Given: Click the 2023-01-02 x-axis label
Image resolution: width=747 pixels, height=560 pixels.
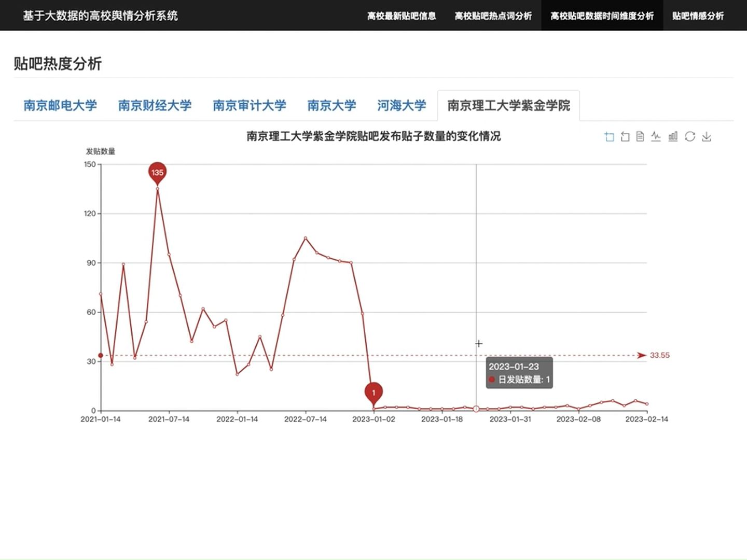Looking at the screenshot, I should (374, 419).
